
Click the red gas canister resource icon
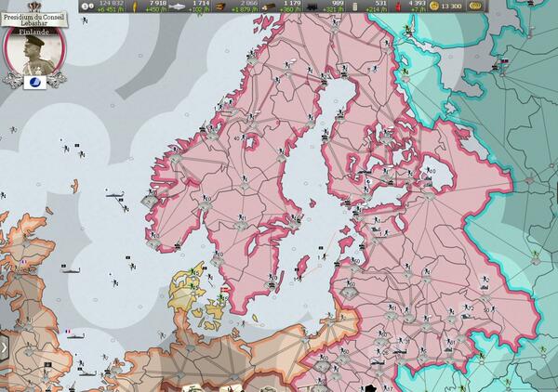tap(399, 7)
